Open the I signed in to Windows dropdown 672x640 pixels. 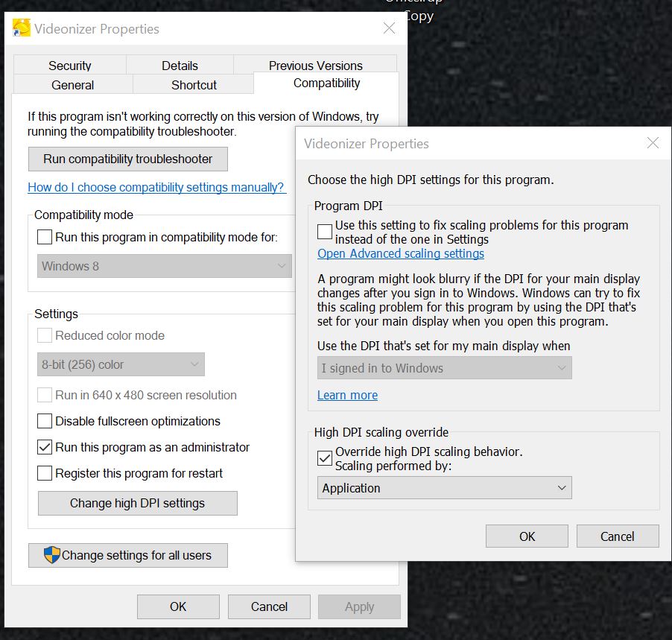coord(445,368)
